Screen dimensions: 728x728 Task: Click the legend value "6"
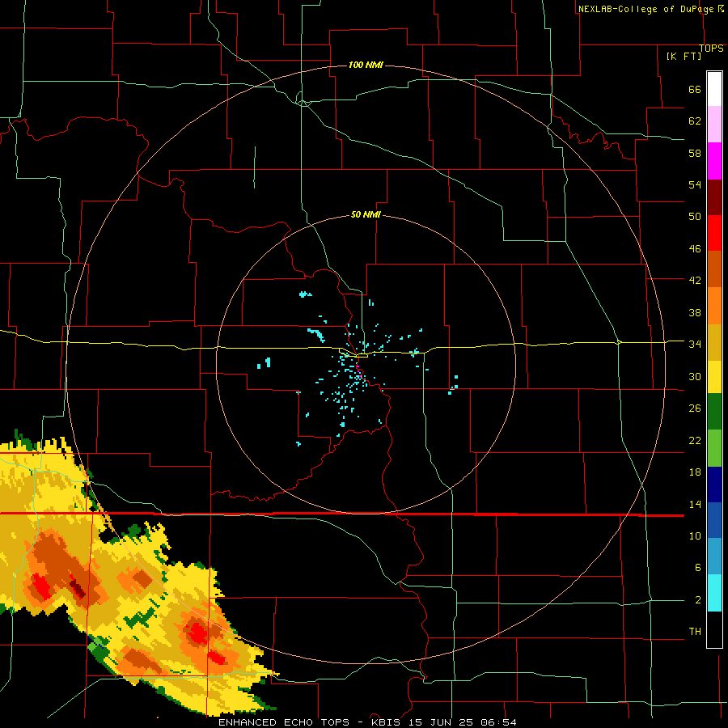click(x=697, y=567)
